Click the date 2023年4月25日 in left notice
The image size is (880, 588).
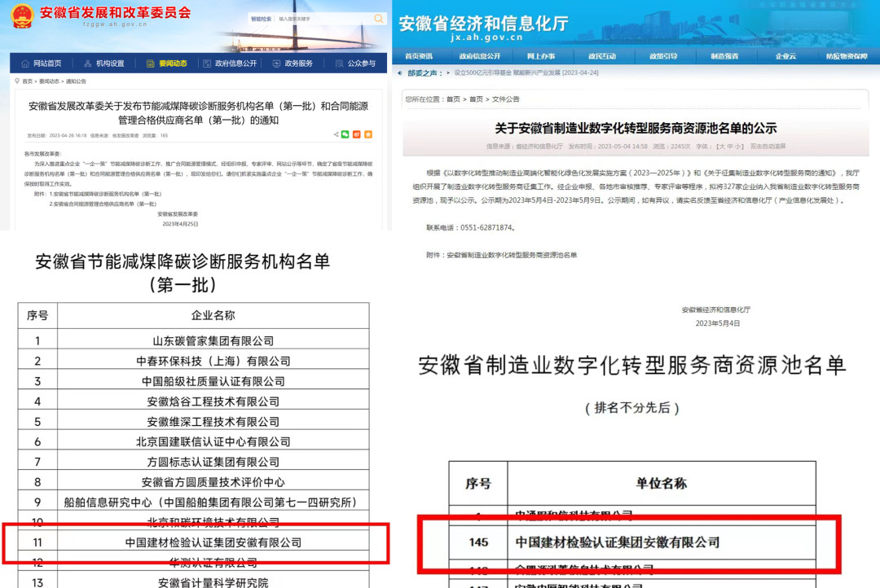click(x=180, y=224)
